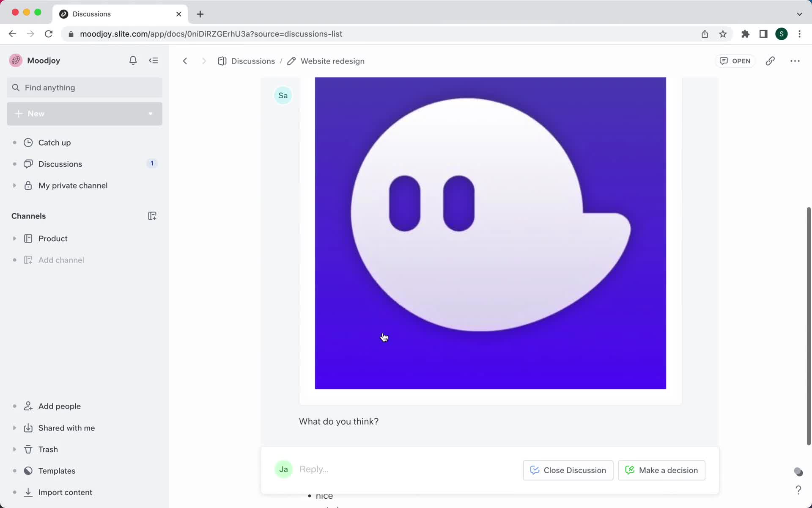Open a new browser tab
Screen dimensions: 812x508
pos(200,14)
